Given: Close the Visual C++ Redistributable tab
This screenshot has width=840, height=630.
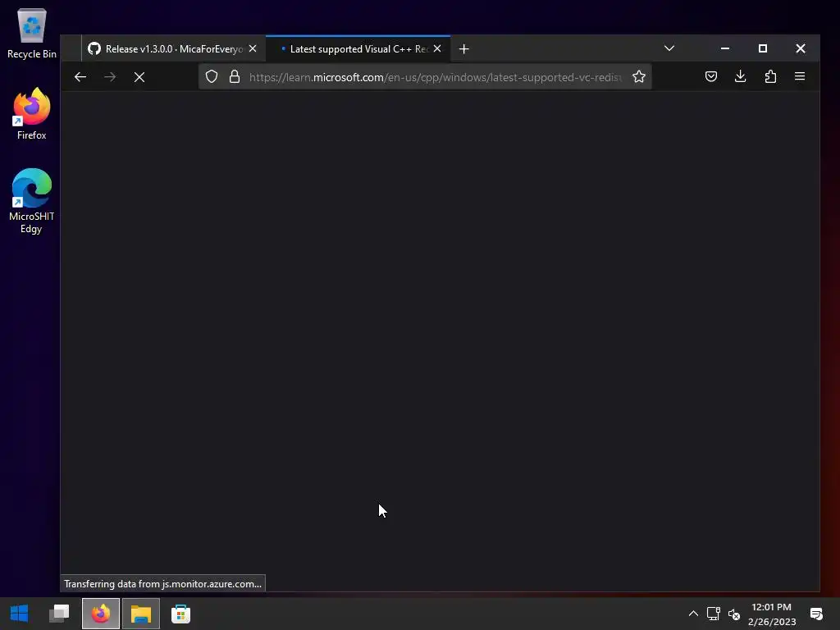Looking at the screenshot, I should (x=437, y=48).
